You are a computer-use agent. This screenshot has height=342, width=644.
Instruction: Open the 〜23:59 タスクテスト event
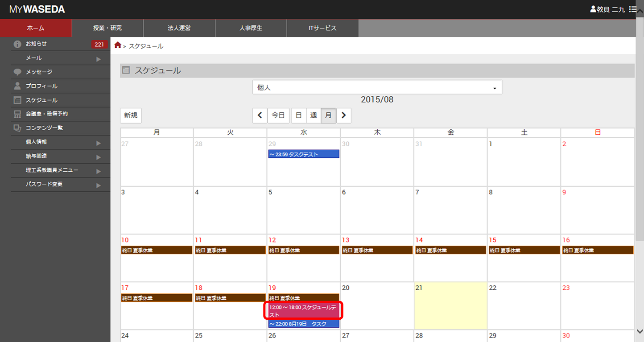click(x=304, y=154)
